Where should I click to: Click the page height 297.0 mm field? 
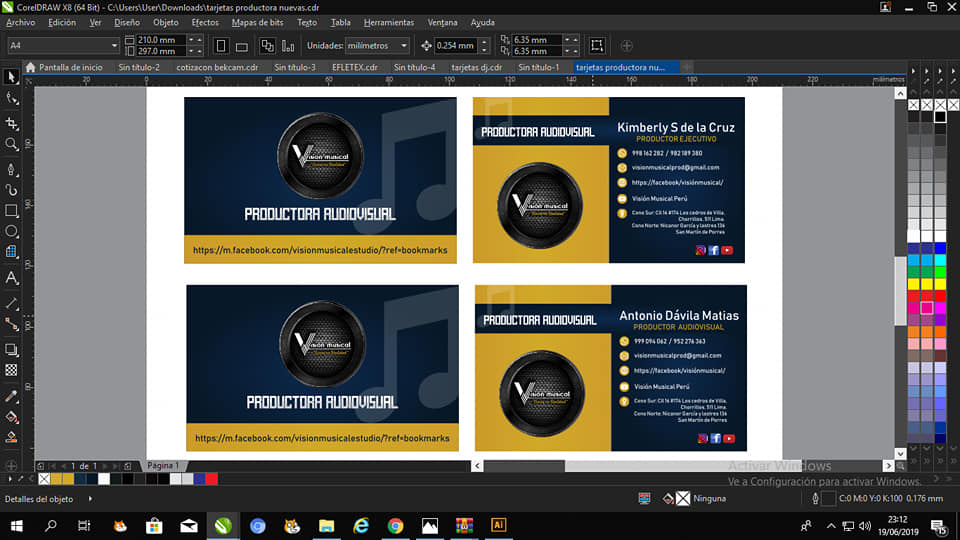(160, 51)
